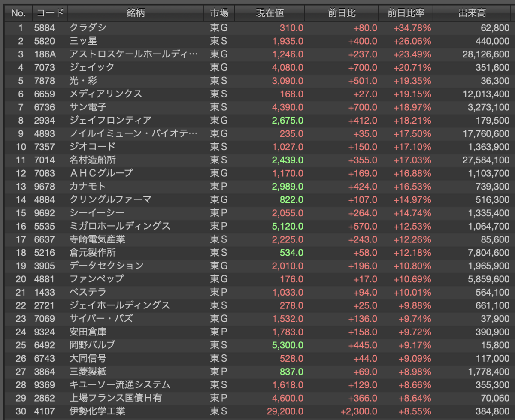
Task: Select the 倉元製作所 stock name
Action: pyautogui.click(x=93, y=253)
